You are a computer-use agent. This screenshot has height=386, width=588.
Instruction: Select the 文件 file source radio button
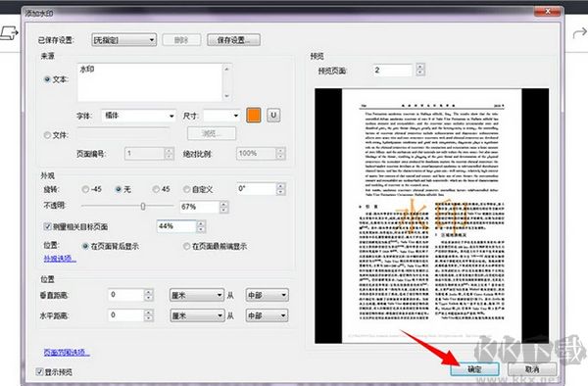(47, 135)
